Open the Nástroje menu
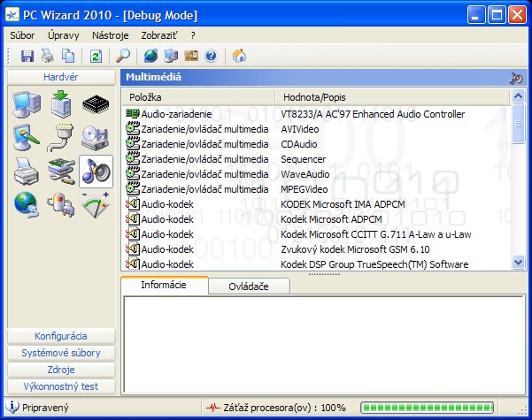This screenshot has width=532, height=420. (x=111, y=35)
